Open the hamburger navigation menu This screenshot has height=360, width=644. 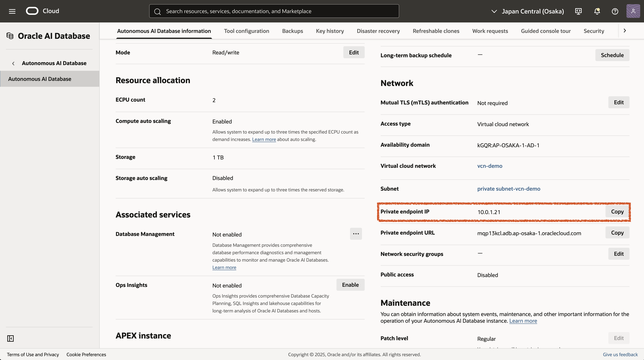[12, 11]
